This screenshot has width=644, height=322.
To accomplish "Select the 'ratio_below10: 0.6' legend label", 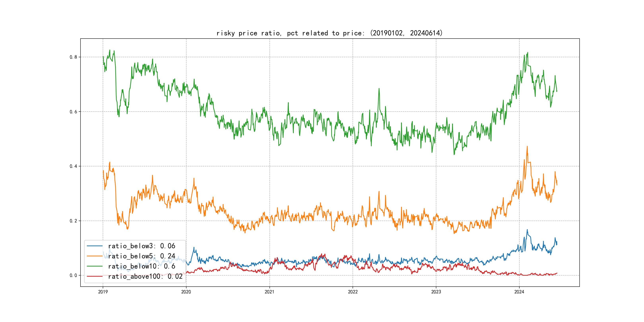I will [x=142, y=266].
